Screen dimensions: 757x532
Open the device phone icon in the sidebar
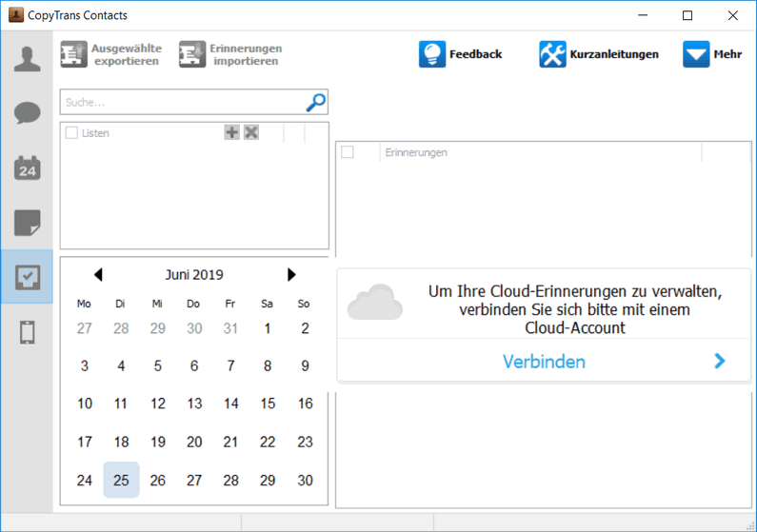[27, 332]
